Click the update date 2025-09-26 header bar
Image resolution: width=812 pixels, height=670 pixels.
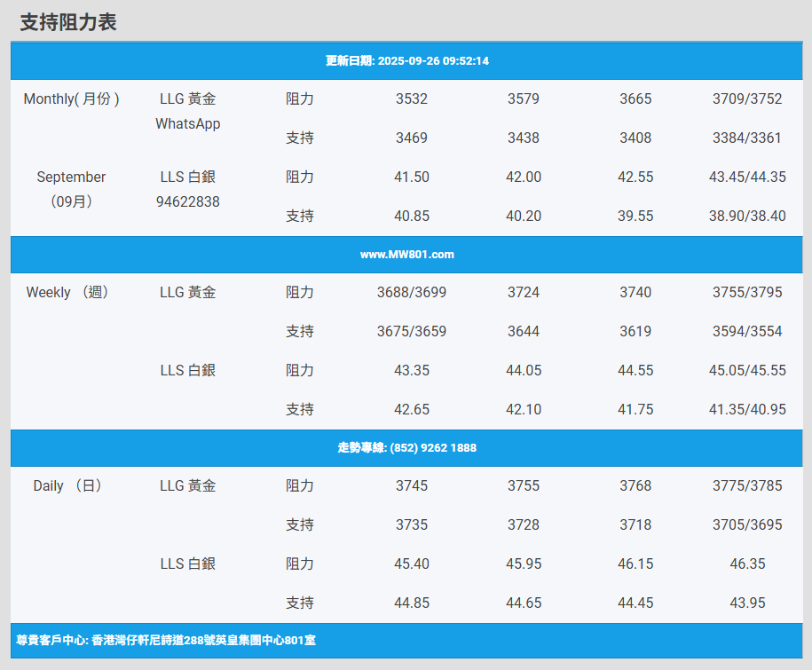pyautogui.click(x=406, y=61)
